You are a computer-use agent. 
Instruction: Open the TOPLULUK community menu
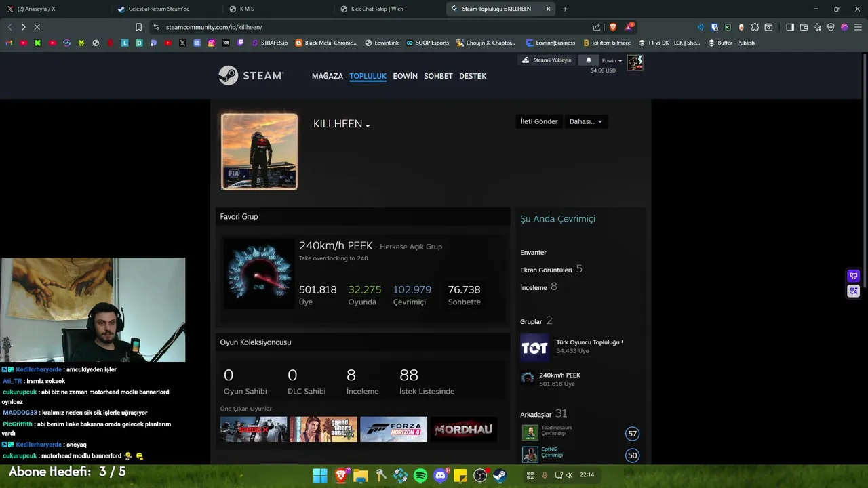tap(368, 76)
